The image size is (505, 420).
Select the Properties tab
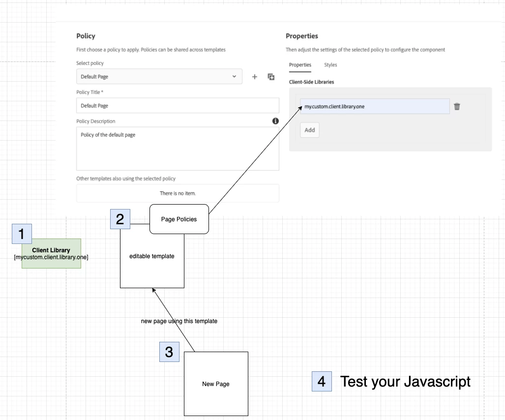300,65
